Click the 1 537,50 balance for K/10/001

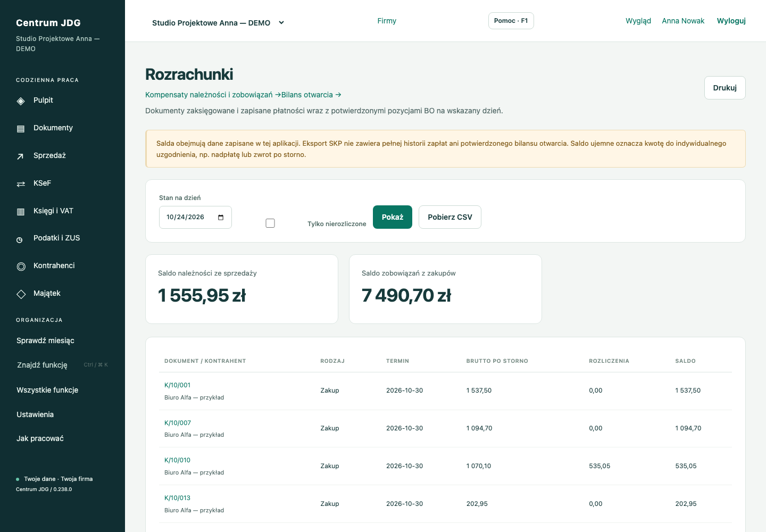click(688, 390)
